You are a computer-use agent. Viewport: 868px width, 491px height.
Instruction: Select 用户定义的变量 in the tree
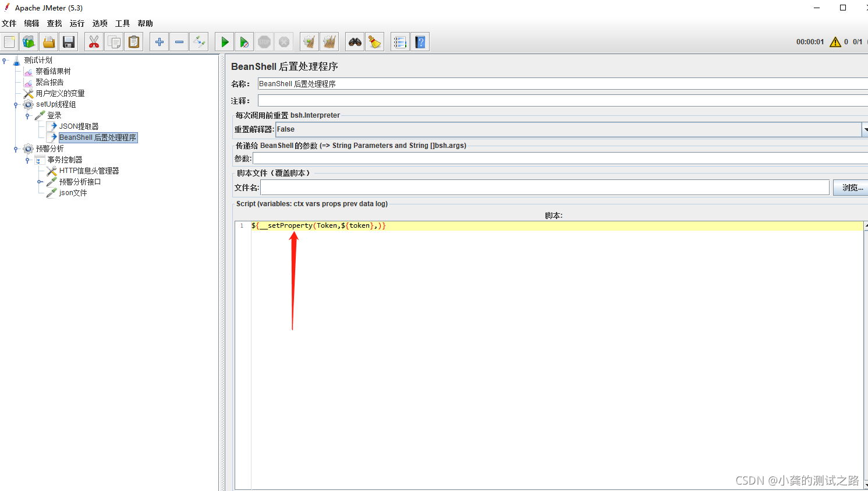(60, 93)
